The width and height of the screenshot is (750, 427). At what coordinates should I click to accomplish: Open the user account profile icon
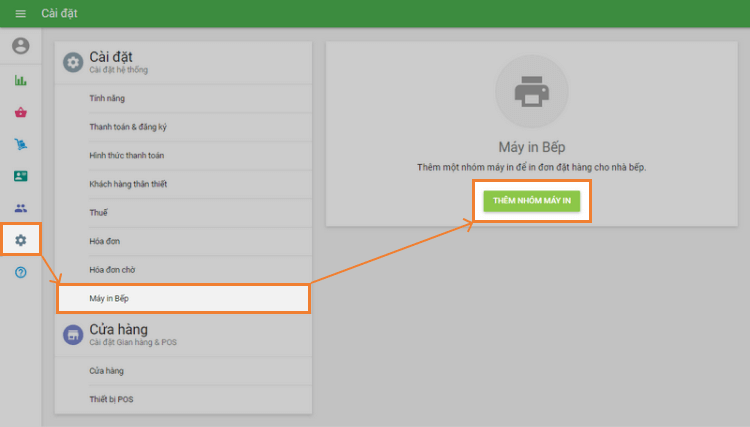(21, 46)
